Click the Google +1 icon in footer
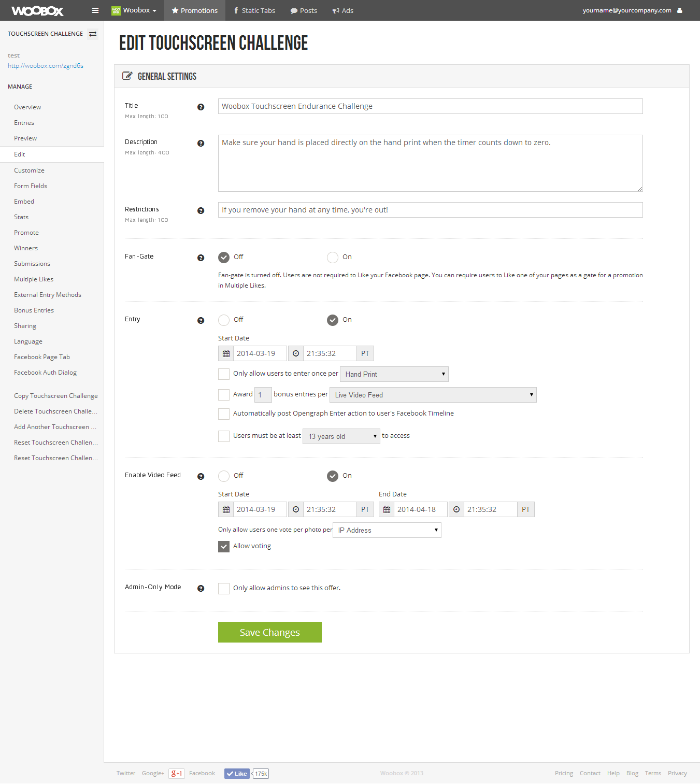Screen dimensions: 700x784 177,774
